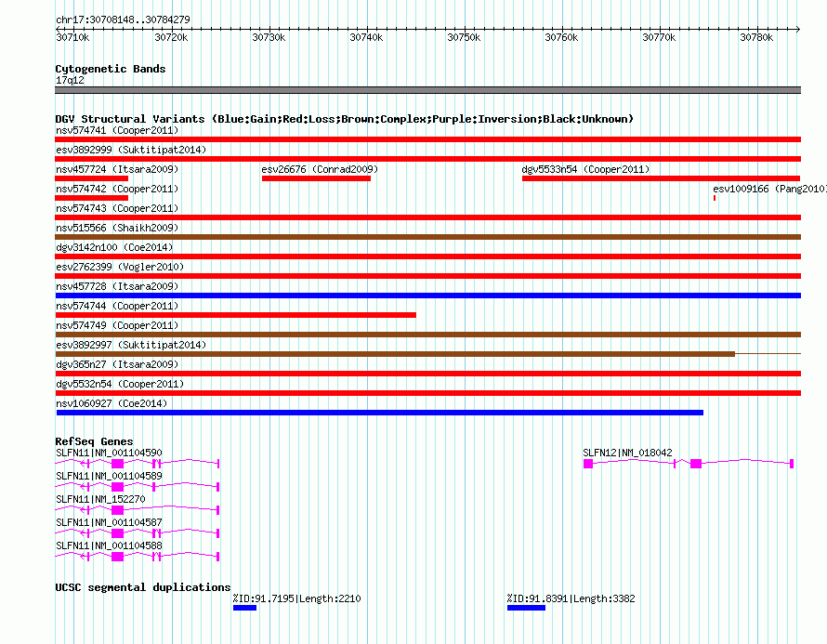The width and height of the screenshot is (827, 644).
Task: Click the red bar under dgv5533n54
Action: click(661, 178)
